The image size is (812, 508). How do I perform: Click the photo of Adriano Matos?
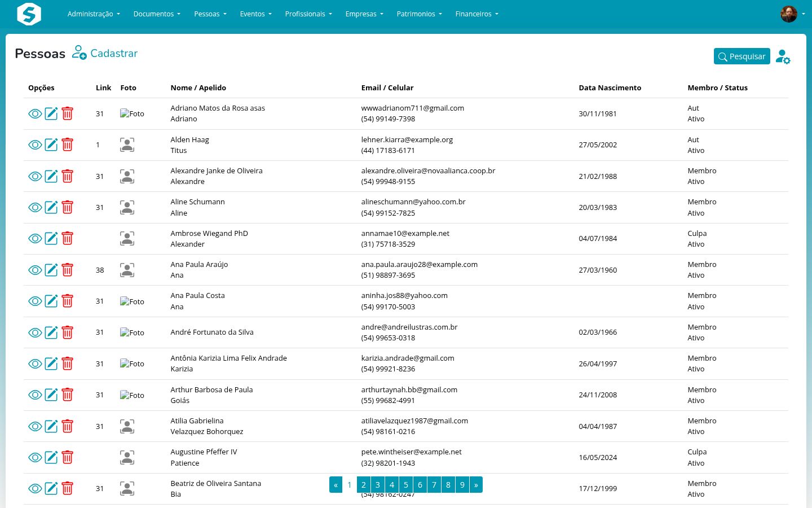coord(132,113)
